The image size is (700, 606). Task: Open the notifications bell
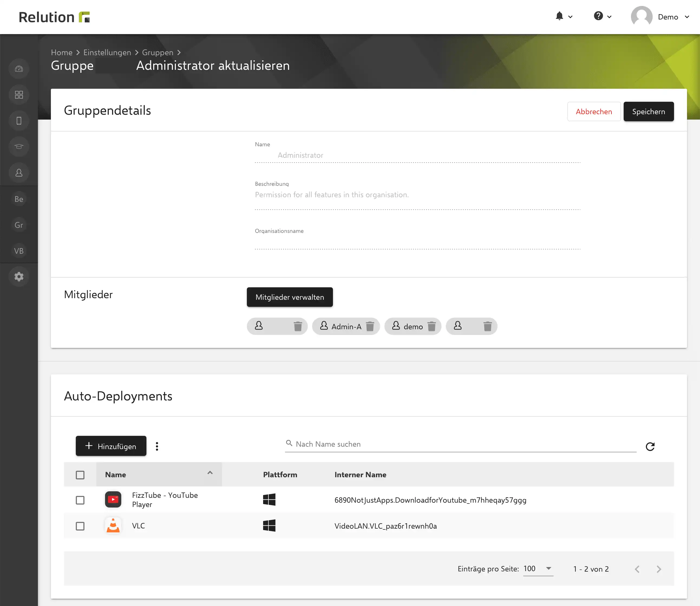pyautogui.click(x=559, y=16)
